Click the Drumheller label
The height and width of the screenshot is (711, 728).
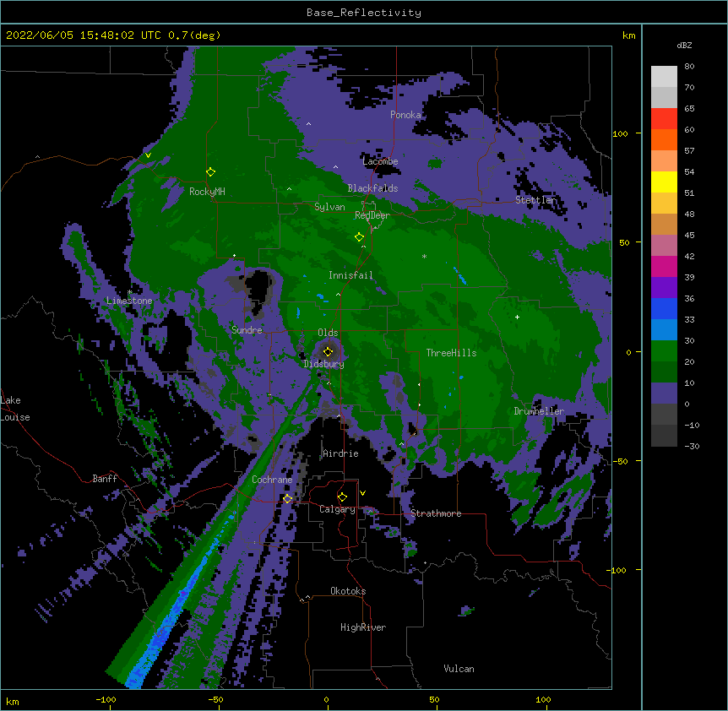click(x=539, y=411)
